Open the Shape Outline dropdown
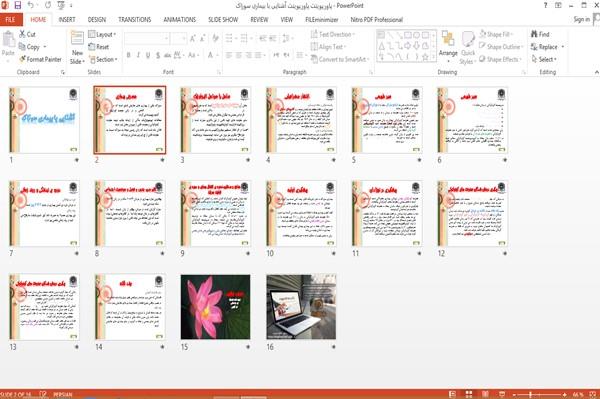This screenshot has width=600, height=399. [x=501, y=47]
